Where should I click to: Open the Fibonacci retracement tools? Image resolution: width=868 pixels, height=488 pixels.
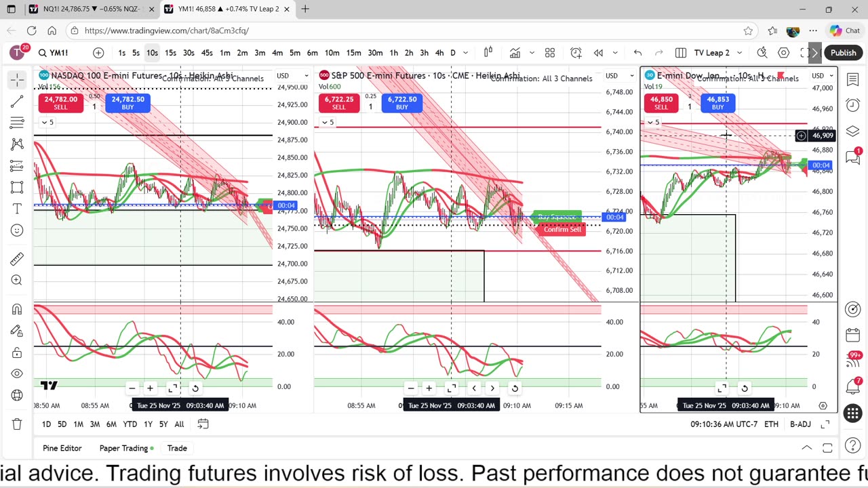pyautogui.click(x=17, y=123)
